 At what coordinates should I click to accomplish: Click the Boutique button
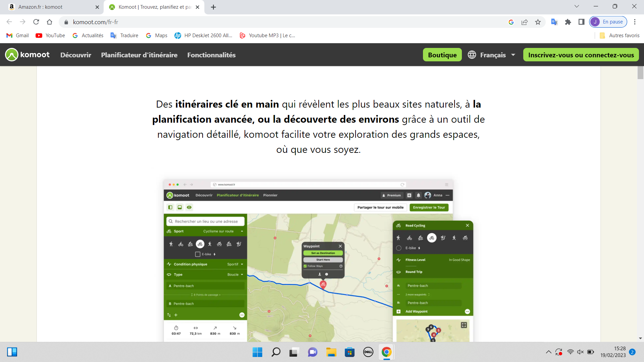click(442, 55)
